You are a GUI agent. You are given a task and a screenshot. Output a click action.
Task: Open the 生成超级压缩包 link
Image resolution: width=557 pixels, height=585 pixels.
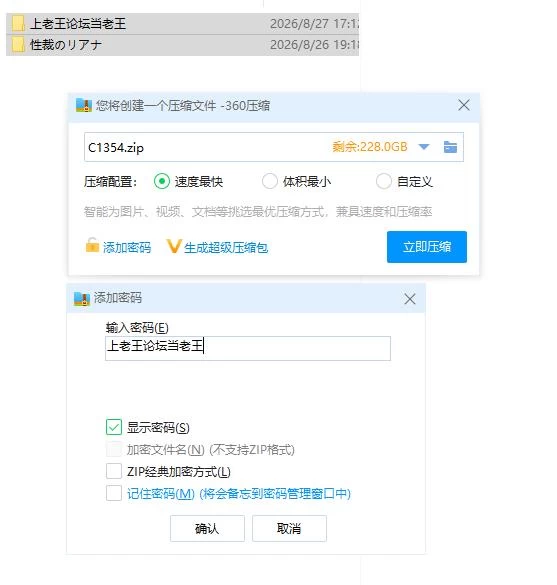point(226,247)
